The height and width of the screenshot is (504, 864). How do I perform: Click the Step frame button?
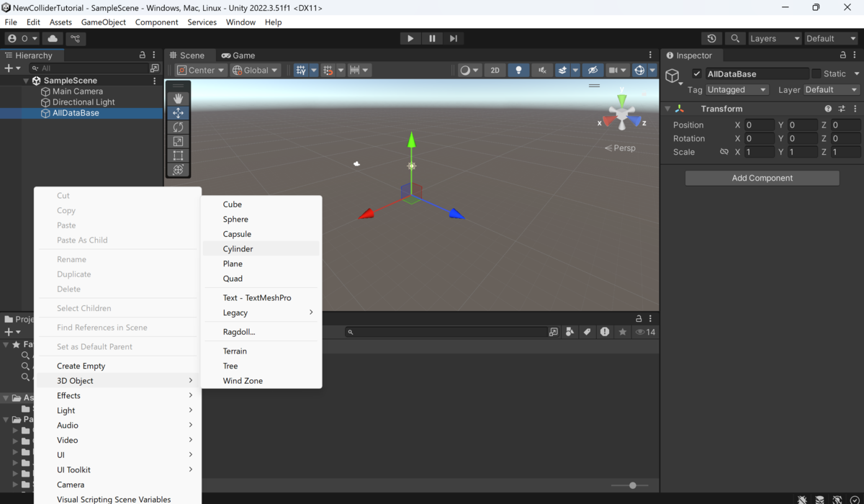[453, 39]
